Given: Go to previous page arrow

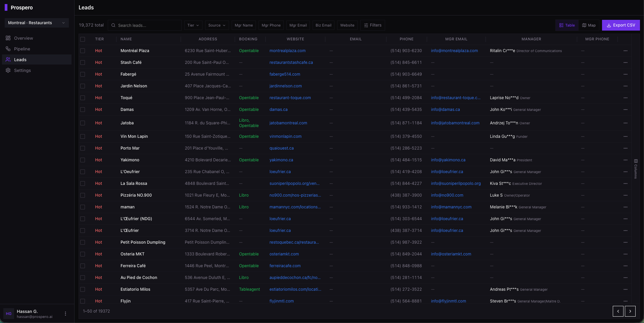Looking at the screenshot, I should (x=618, y=311).
